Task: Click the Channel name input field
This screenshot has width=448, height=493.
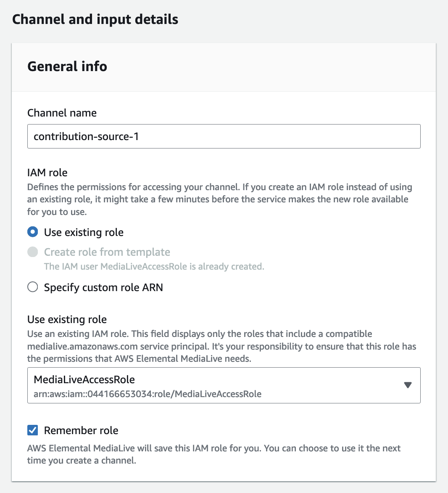Action: click(x=224, y=136)
